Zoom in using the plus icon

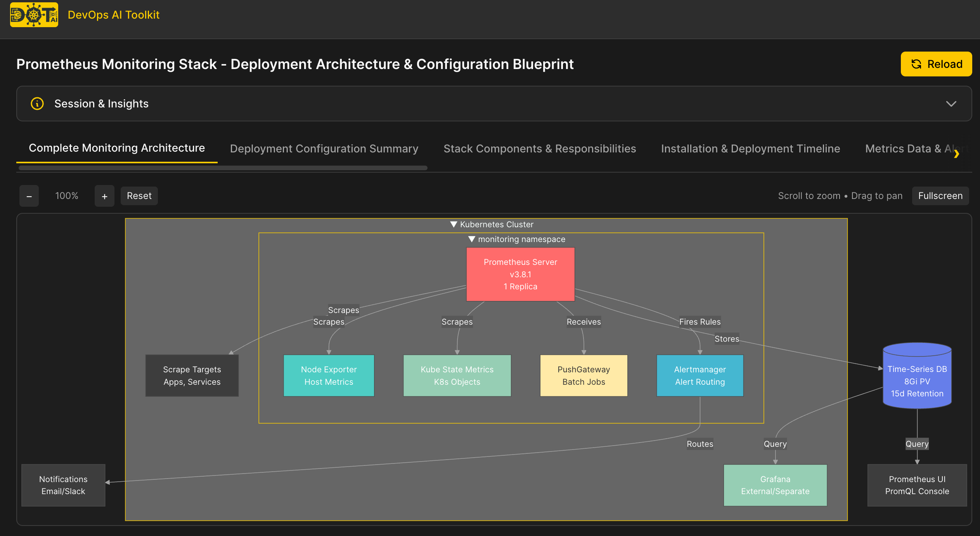(104, 196)
